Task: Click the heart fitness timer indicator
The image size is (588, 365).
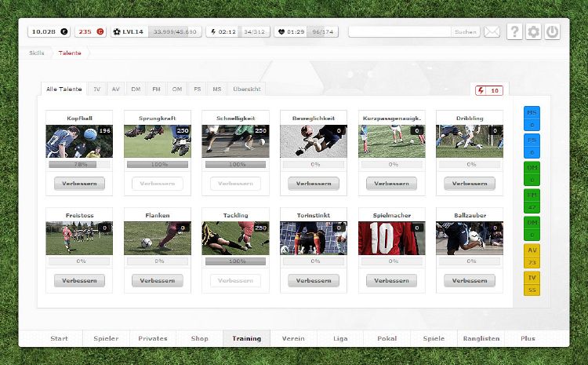Action: click(x=281, y=31)
